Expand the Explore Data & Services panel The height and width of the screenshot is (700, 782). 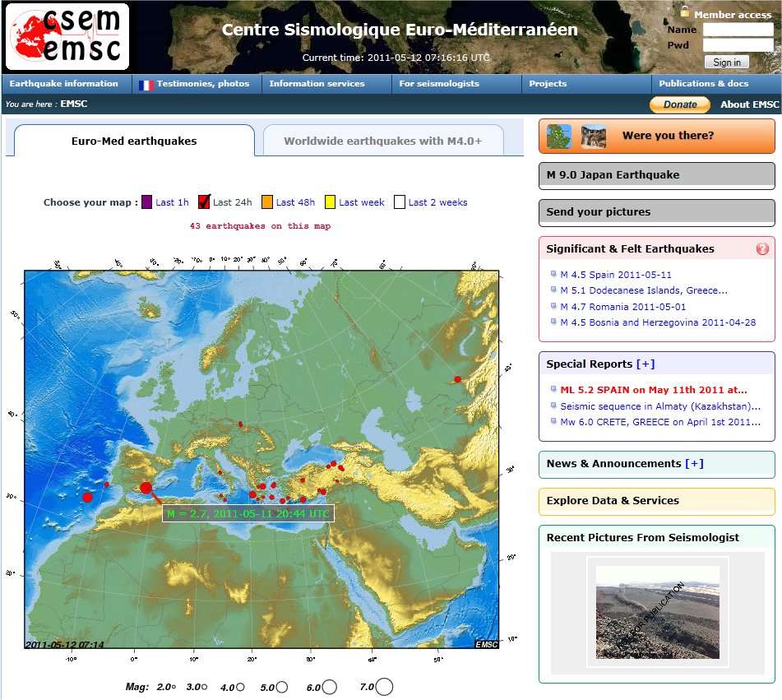(x=657, y=502)
